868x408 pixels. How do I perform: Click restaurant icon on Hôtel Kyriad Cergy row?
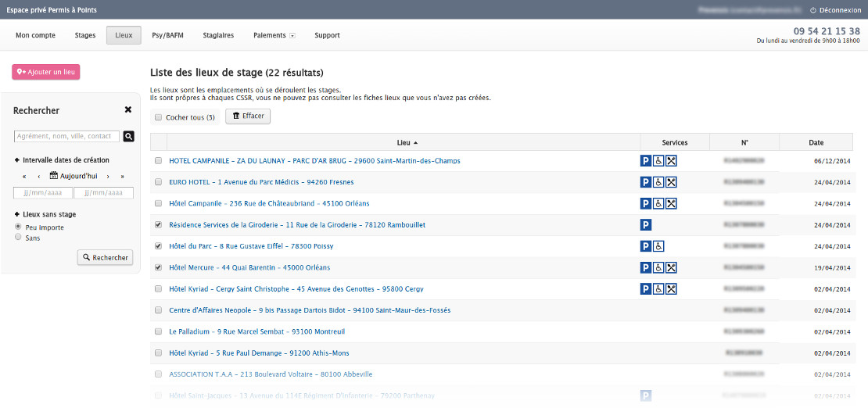point(671,289)
